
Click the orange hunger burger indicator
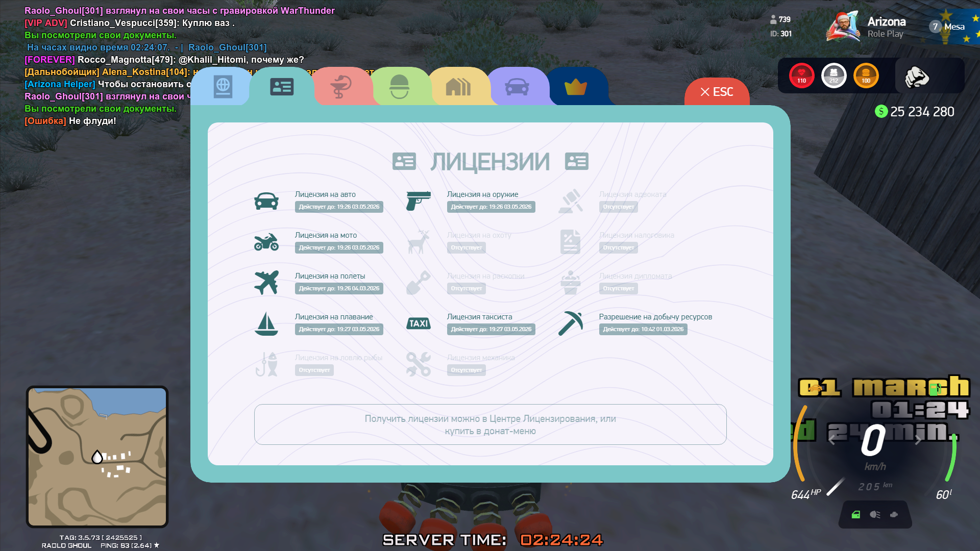[x=866, y=76]
